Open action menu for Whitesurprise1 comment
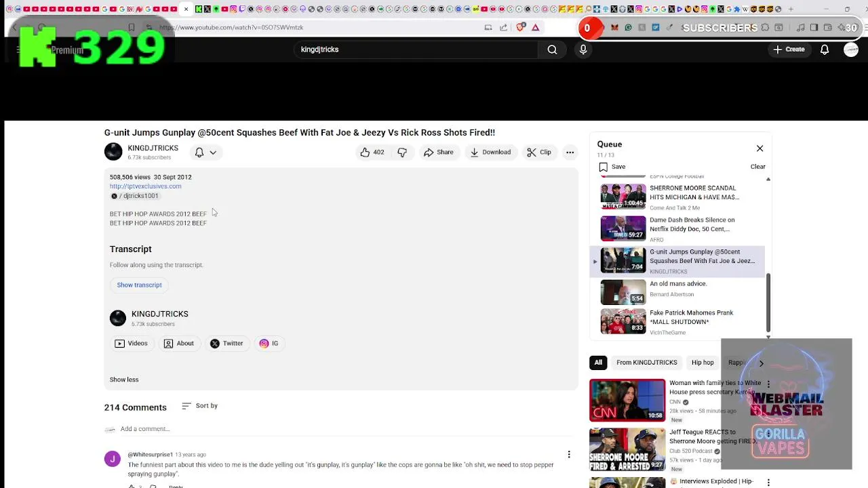868x488 pixels. click(x=569, y=455)
